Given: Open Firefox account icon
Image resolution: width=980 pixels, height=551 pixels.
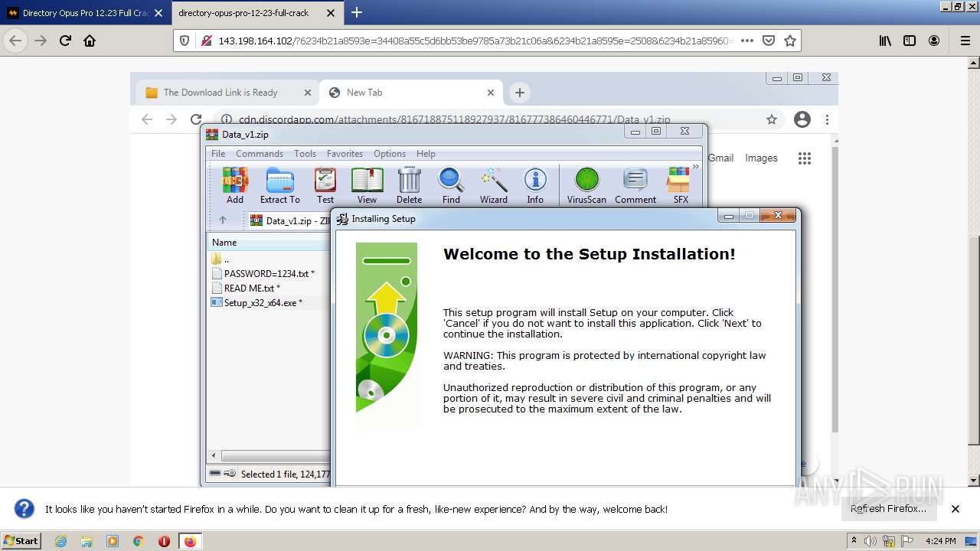Looking at the screenshot, I should pyautogui.click(x=934, y=41).
